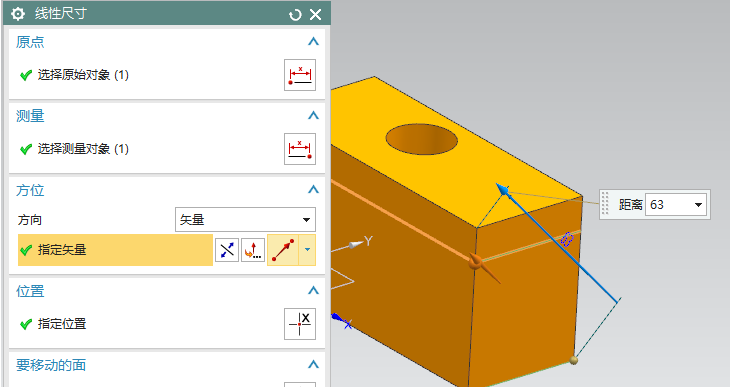Click the blue distance arrow handle
This screenshot has width=730, height=388.
[x=503, y=189]
